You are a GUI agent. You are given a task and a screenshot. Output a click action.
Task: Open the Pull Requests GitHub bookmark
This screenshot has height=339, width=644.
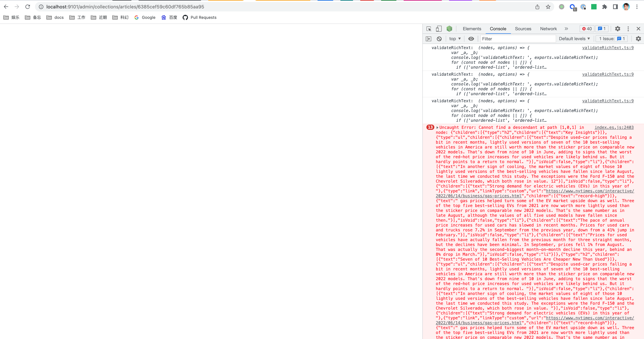coord(199,17)
